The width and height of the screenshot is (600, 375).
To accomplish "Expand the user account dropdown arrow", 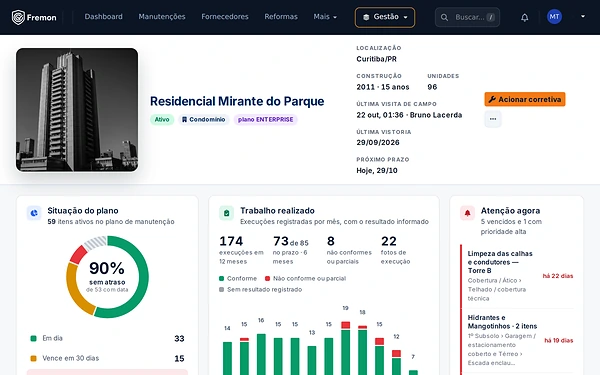I will coord(583,16).
